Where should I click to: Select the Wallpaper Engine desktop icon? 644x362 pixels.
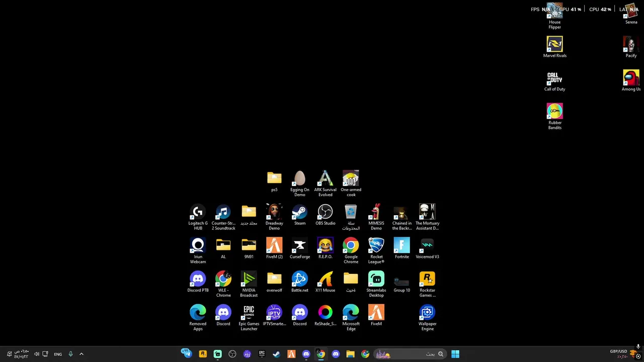coord(427,318)
